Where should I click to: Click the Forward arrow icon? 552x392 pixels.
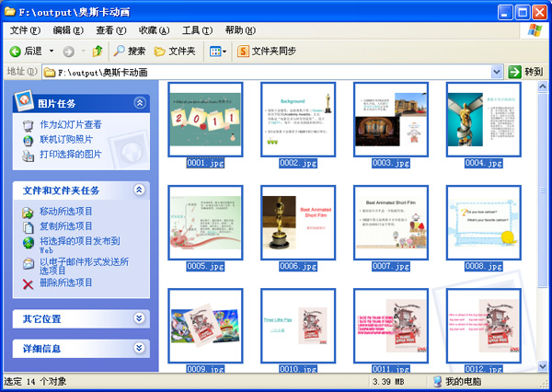click(x=69, y=52)
